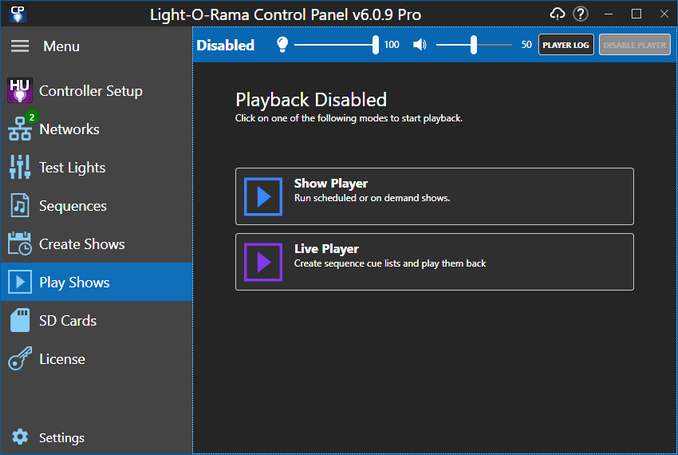The height and width of the screenshot is (455, 678).
Task: Click the License key icon
Action: pyautogui.click(x=20, y=359)
